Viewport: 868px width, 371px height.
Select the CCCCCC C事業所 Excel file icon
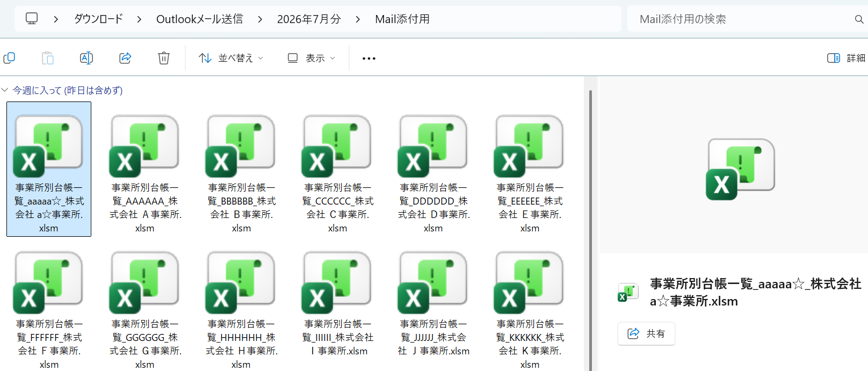pos(337,146)
